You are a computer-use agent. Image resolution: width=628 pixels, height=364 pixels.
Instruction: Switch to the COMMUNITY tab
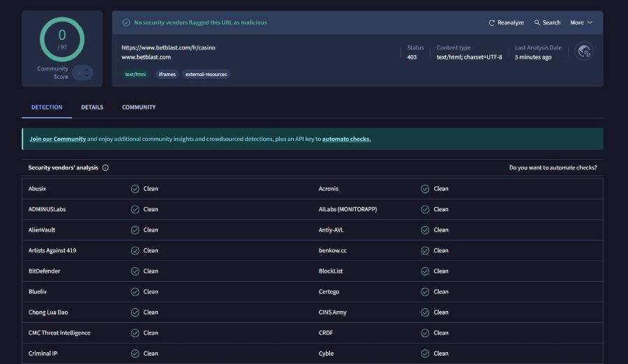tap(139, 107)
